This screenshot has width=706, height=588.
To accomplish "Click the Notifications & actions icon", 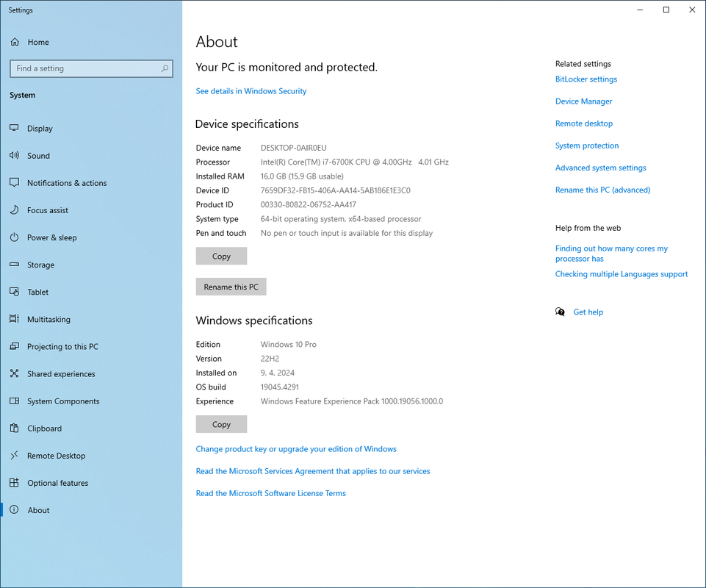I will click(x=15, y=182).
